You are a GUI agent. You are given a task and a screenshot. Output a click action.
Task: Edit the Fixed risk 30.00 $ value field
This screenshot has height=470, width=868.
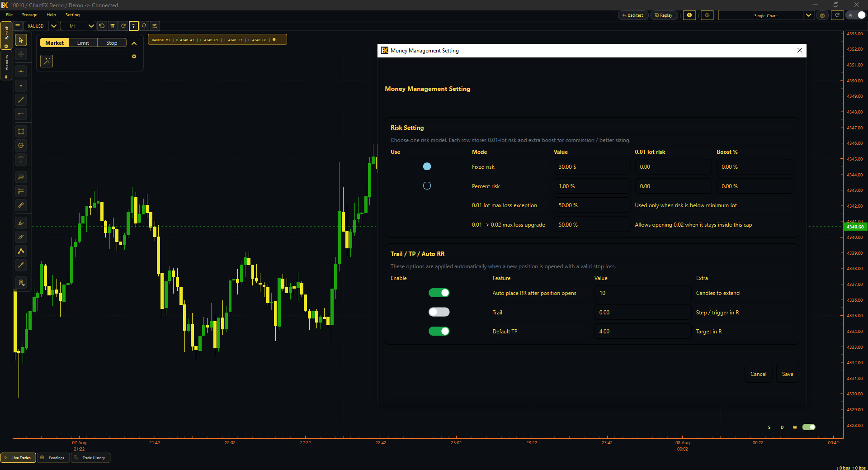[x=592, y=167]
